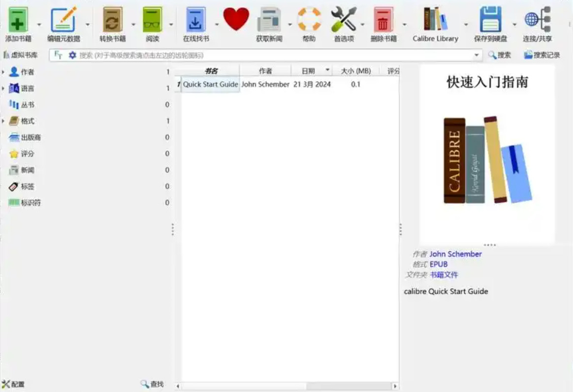Image resolution: width=573 pixels, height=392 pixels.
Task: Sort by the Size (大小 MB) column header
Action: [355, 71]
